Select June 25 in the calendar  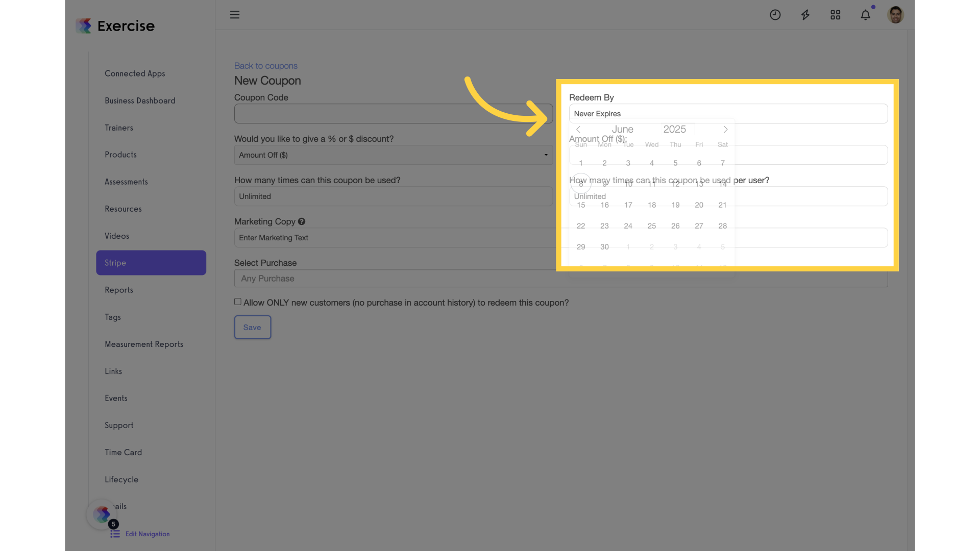(652, 226)
